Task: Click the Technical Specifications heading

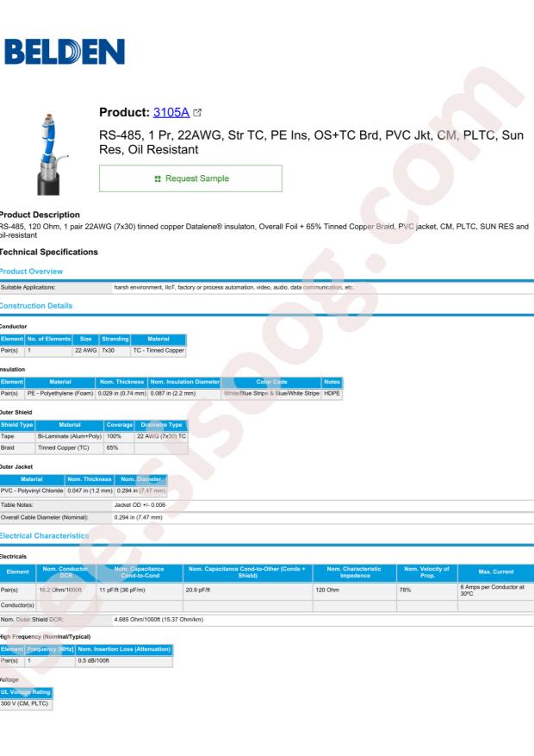Action: [x=48, y=253]
